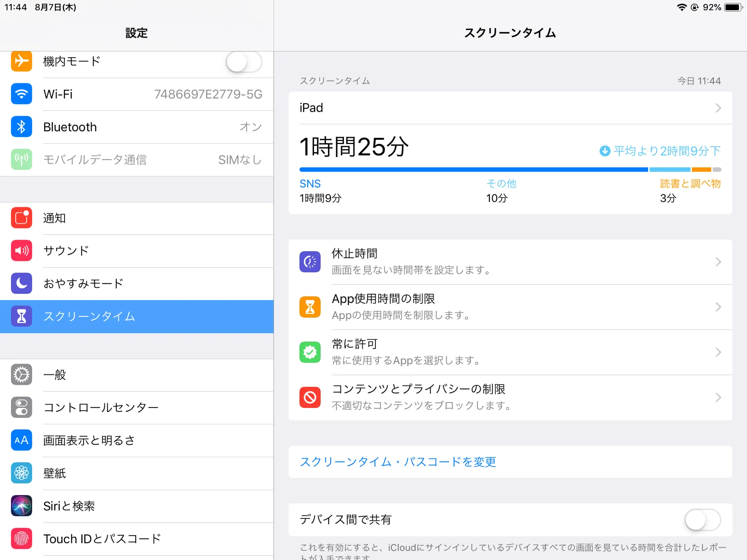The width and height of the screenshot is (747, 560).
Task: Tap the total usage time 1時間25分
Action: 354,147
